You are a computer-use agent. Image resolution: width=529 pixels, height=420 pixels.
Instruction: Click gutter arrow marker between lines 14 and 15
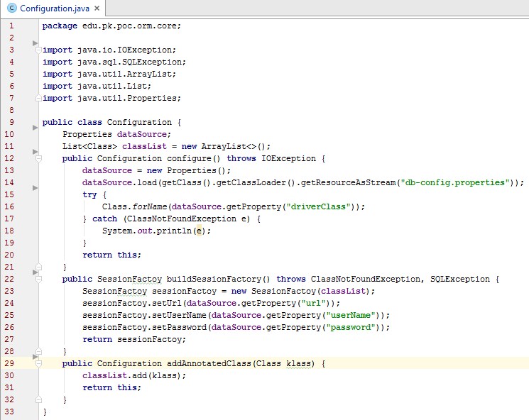pos(35,188)
